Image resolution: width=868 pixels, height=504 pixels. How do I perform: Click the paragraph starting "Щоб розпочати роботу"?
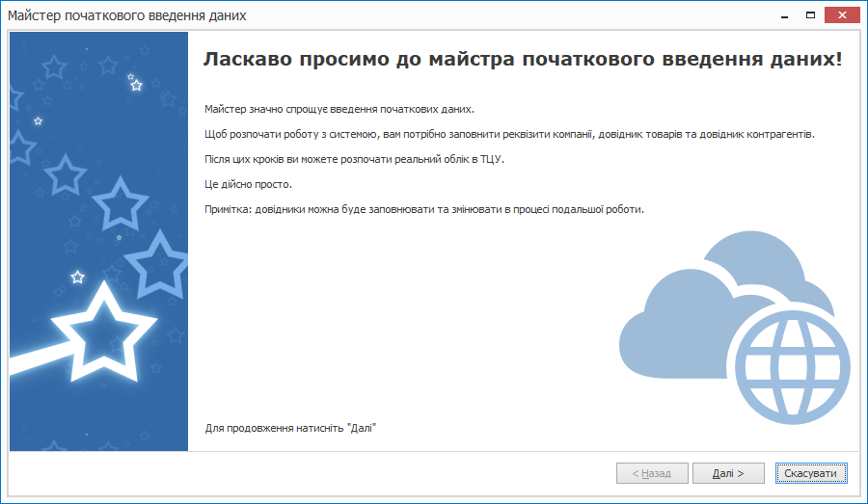pyautogui.click(x=509, y=134)
